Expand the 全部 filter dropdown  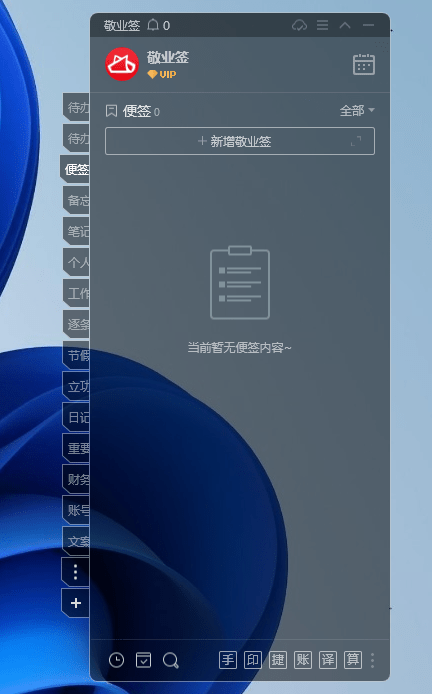pos(357,110)
